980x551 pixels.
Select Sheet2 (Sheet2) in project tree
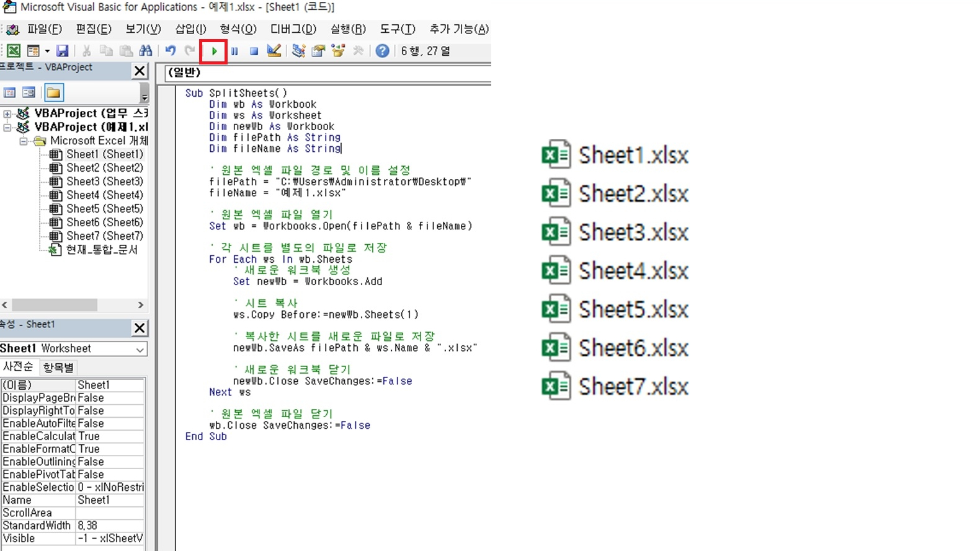[104, 168]
